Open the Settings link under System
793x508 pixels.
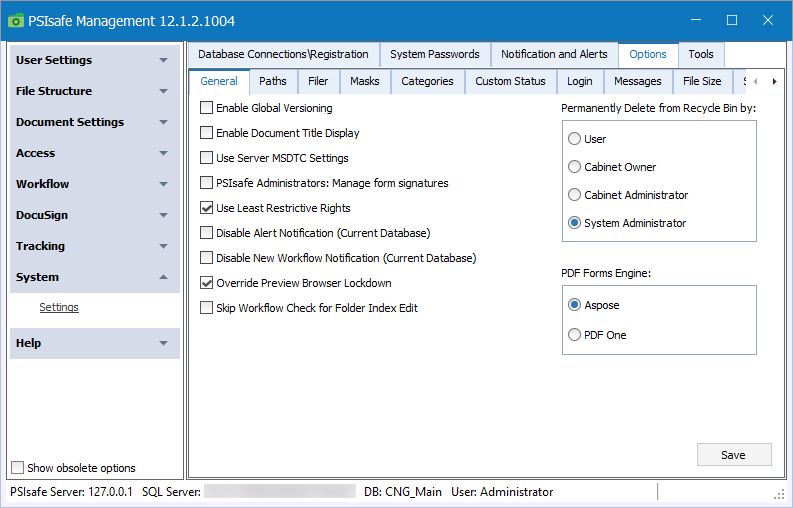click(59, 307)
